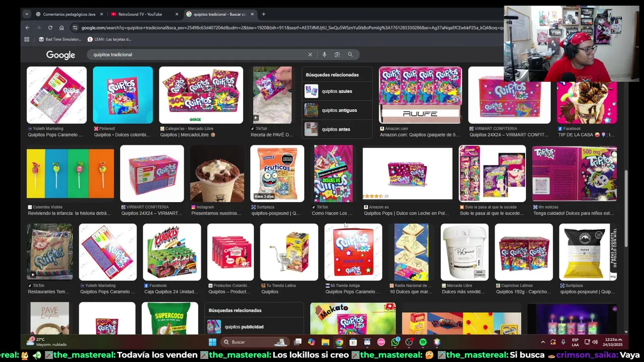Open the Windows Start menu
Viewport: 644px width, 362px height.
(x=212, y=342)
